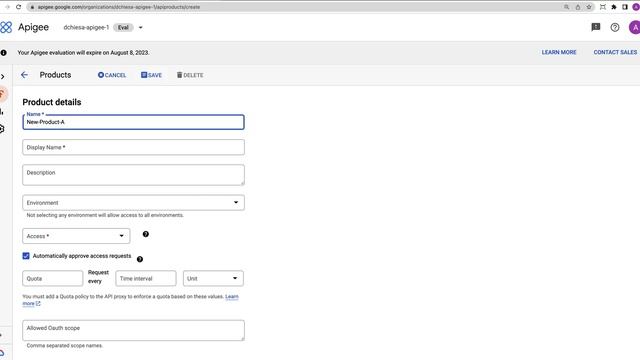Click the LEARN MORE link
The width and height of the screenshot is (640, 360).
(x=559, y=52)
